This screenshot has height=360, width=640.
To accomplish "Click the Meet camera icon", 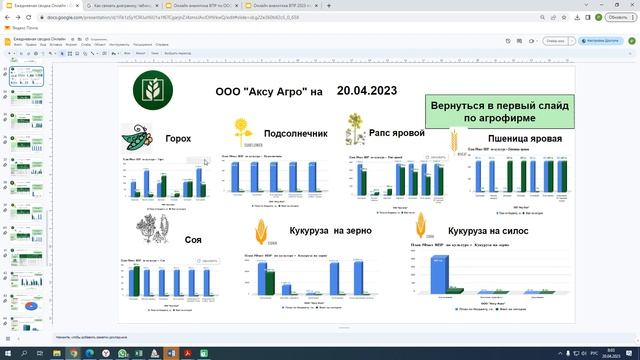I will tap(531, 41).
